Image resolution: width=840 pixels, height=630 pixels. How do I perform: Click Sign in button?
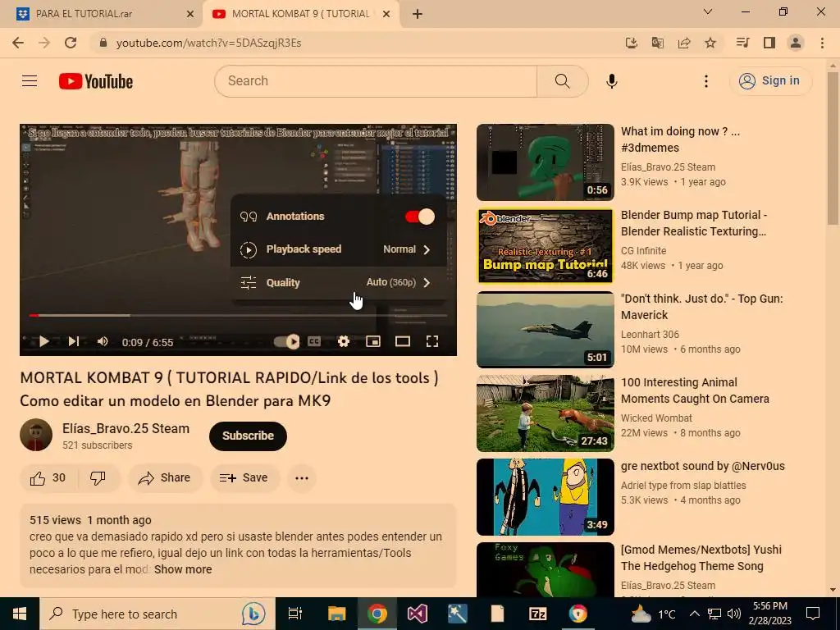(770, 81)
